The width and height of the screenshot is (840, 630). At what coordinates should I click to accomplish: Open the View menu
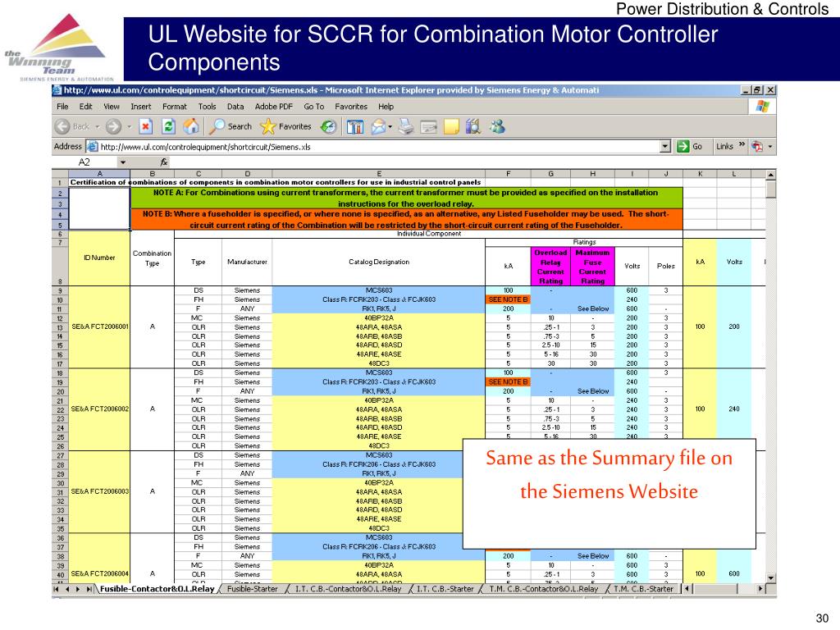(x=112, y=107)
